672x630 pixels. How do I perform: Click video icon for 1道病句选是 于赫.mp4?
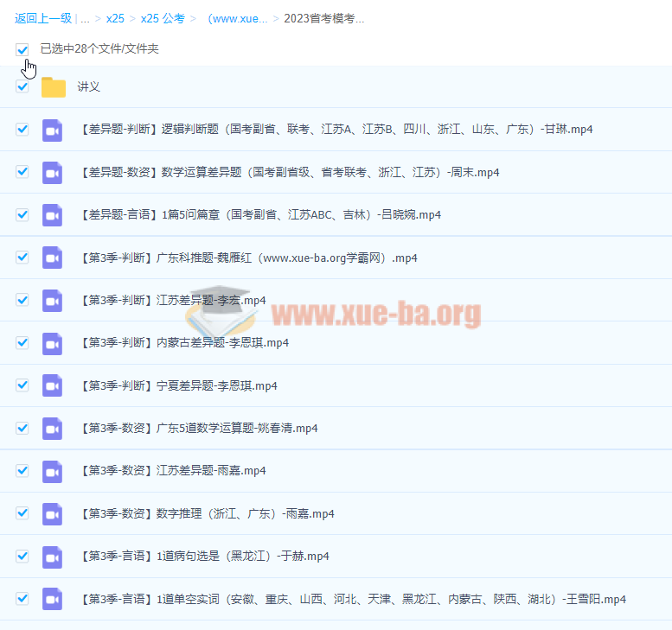tap(53, 556)
